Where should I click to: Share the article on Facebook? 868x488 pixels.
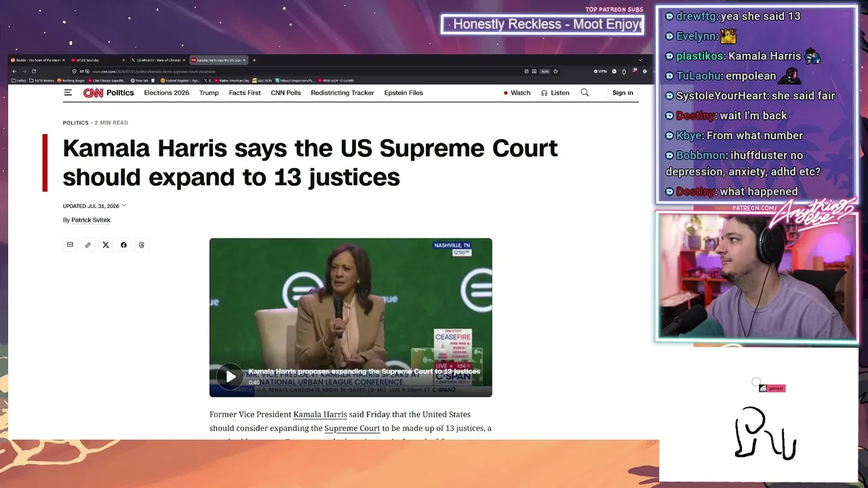point(123,245)
